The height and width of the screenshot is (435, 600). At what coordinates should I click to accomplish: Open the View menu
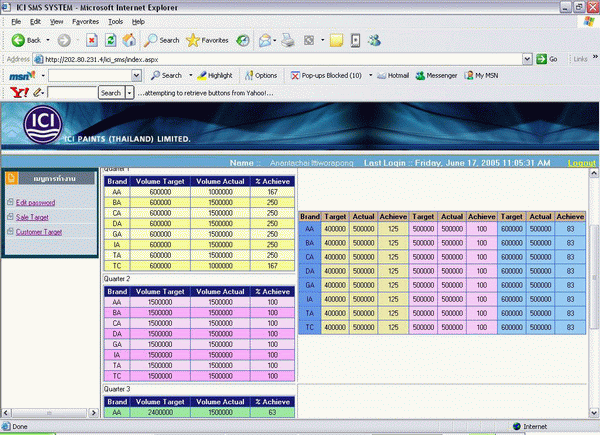coord(56,21)
